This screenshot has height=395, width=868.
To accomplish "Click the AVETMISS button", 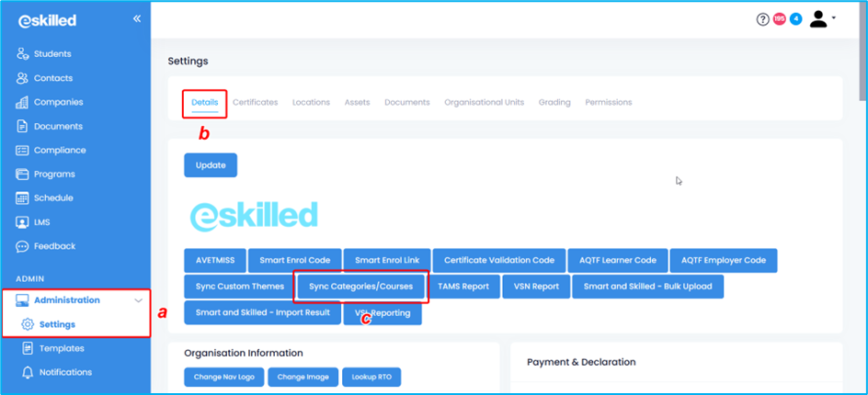I will point(214,260).
